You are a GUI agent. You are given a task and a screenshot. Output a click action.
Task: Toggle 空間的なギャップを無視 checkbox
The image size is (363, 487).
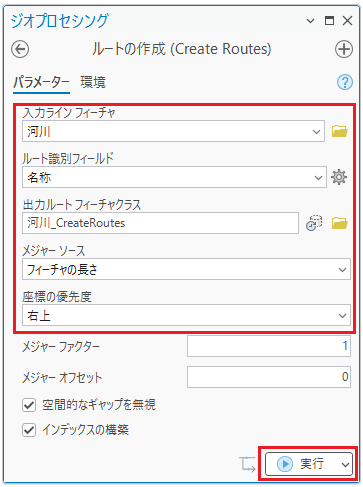click(29, 405)
